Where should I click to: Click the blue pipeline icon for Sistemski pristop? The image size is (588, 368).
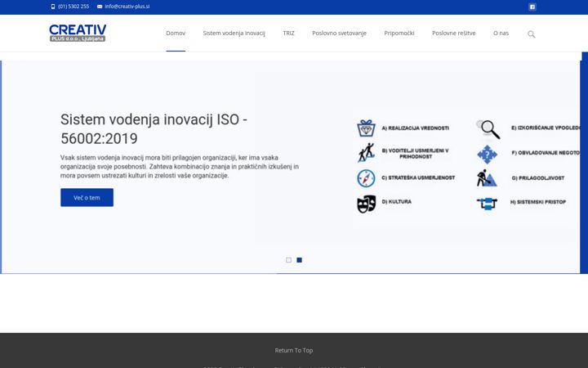(487, 203)
